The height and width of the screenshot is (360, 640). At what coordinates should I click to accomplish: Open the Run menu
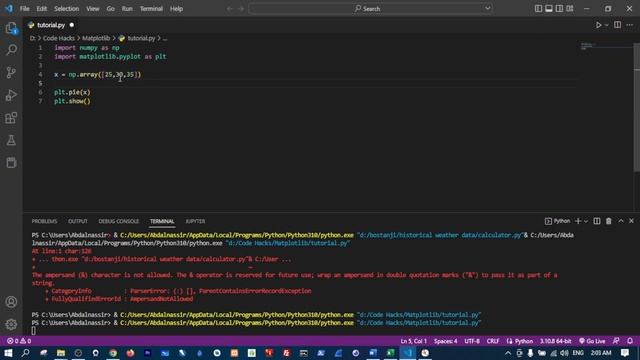click(x=127, y=9)
